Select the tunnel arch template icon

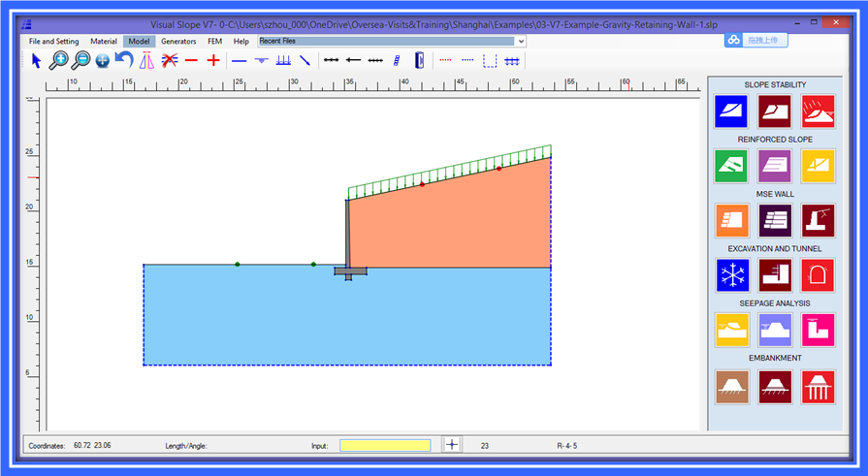(x=818, y=275)
